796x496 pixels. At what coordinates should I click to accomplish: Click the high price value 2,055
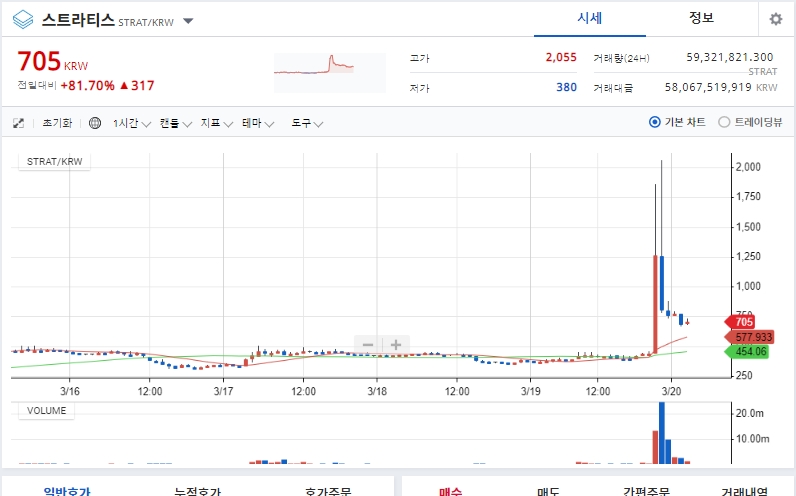[561, 57]
